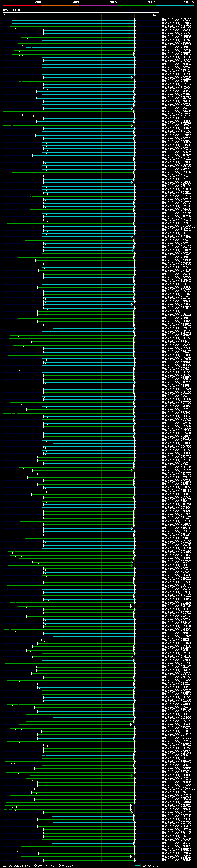Click the green alignment bar for UniRef100_P16972
The width and height of the screenshot is (197, 868).
point(68,125)
